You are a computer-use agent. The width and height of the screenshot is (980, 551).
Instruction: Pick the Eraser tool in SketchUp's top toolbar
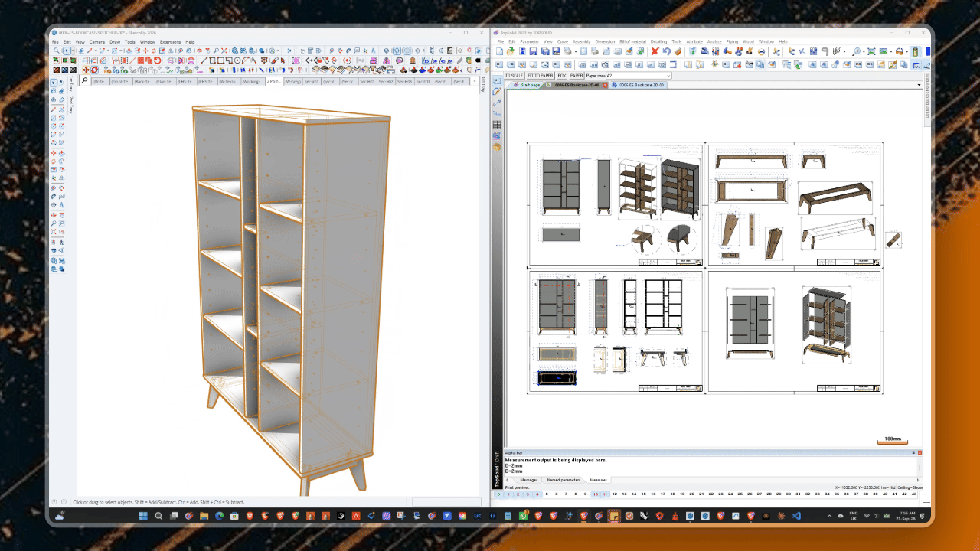[x=80, y=50]
